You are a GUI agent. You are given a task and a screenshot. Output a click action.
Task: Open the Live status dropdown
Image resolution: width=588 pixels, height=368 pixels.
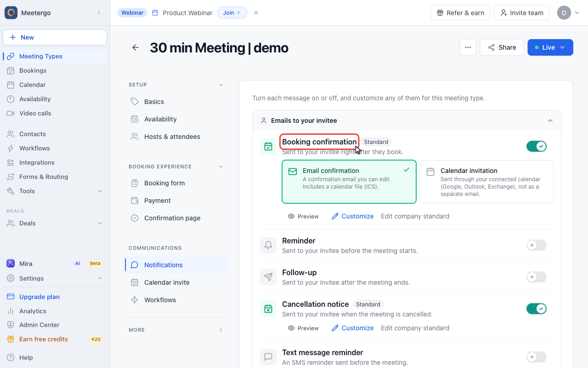[x=550, y=47]
